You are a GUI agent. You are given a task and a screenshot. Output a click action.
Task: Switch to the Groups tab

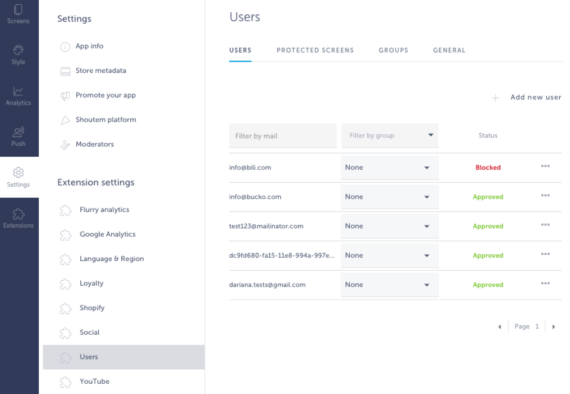393,50
